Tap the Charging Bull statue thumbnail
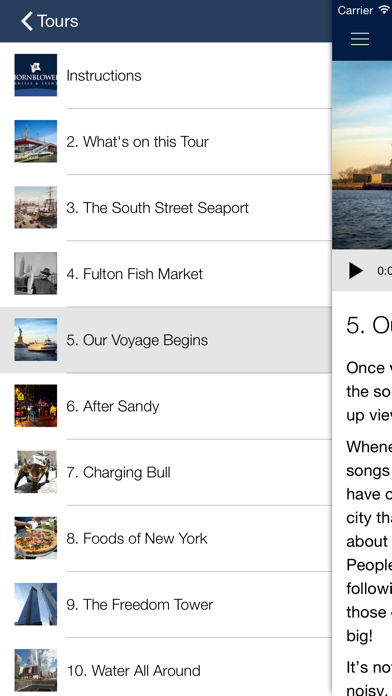The height and width of the screenshot is (696, 392). coord(36,472)
